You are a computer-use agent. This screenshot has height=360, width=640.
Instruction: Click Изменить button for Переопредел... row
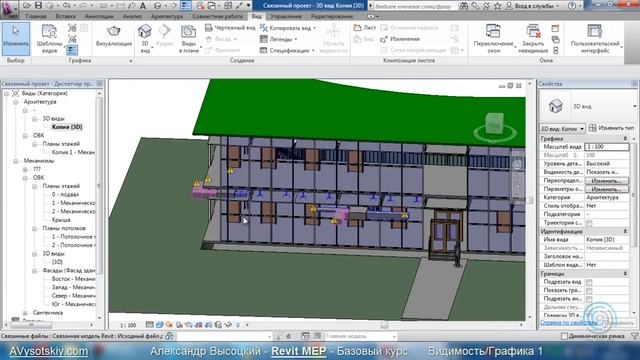pyautogui.click(x=607, y=181)
